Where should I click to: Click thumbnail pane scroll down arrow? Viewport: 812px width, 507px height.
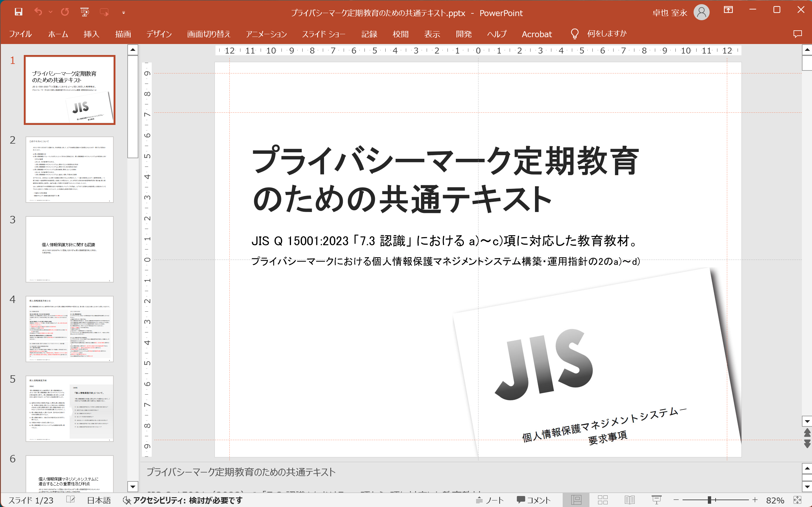pyautogui.click(x=133, y=486)
